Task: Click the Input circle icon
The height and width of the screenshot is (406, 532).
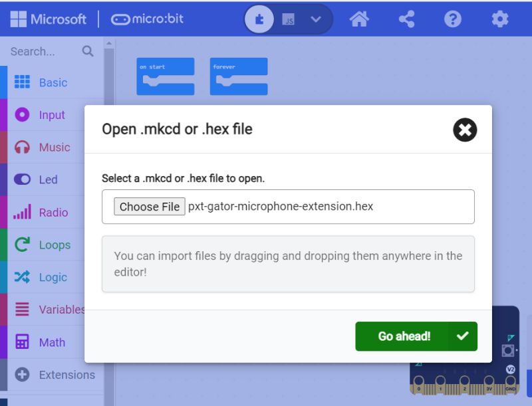Action: tap(22, 114)
